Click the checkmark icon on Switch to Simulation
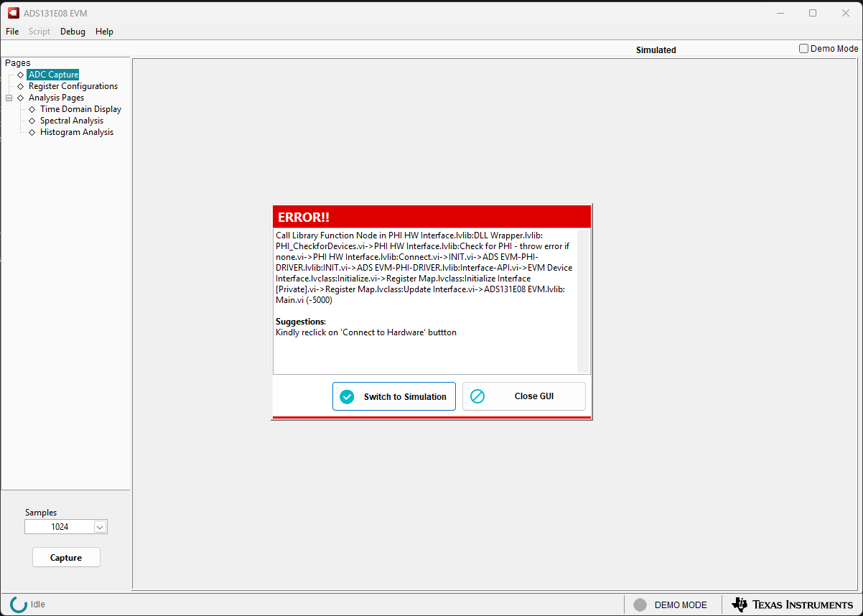The image size is (863, 616). pyautogui.click(x=347, y=396)
